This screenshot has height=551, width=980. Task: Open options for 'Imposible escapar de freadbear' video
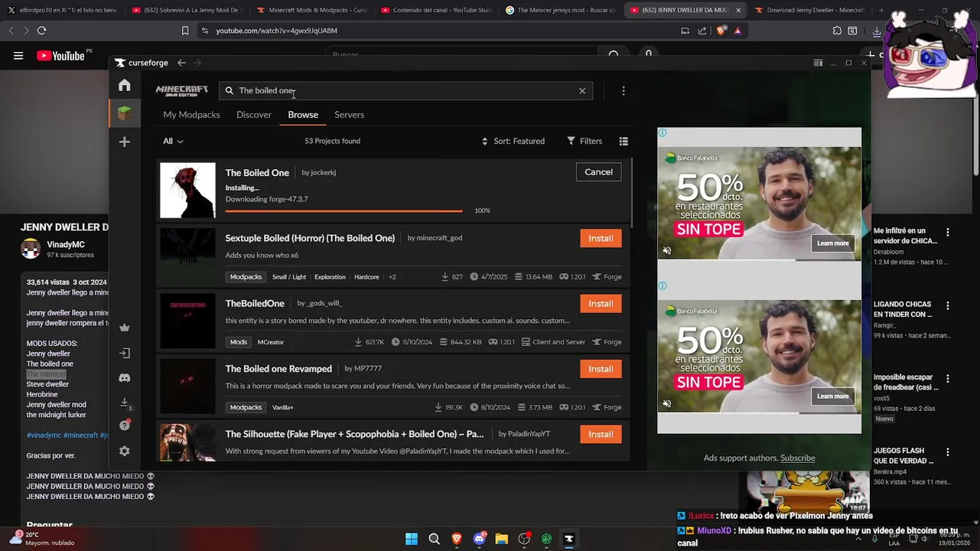click(947, 378)
